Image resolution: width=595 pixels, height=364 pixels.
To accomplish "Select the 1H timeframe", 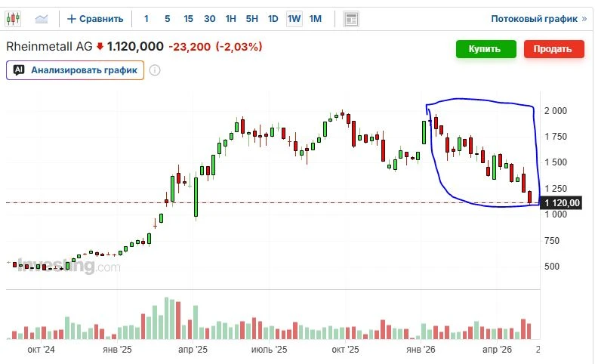I will pyautogui.click(x=231, y=19).
